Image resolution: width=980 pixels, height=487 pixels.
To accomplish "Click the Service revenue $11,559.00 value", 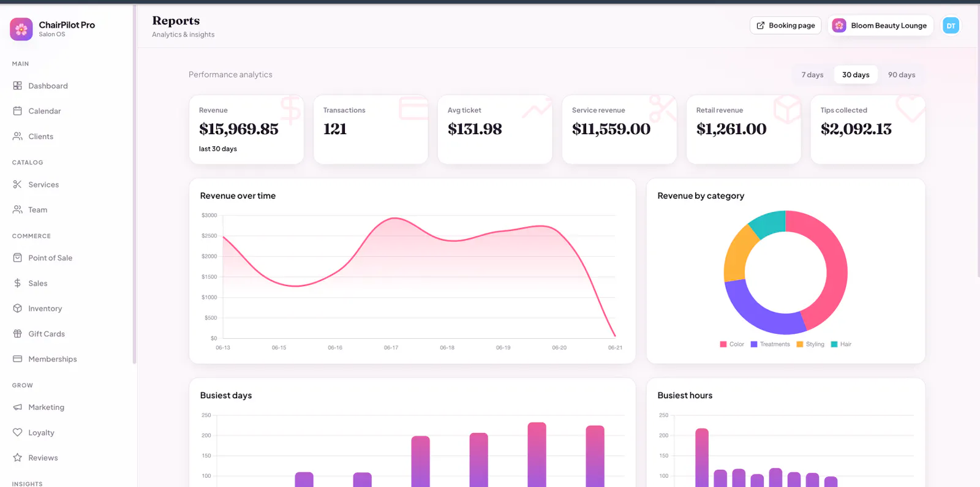I will 611,129.
